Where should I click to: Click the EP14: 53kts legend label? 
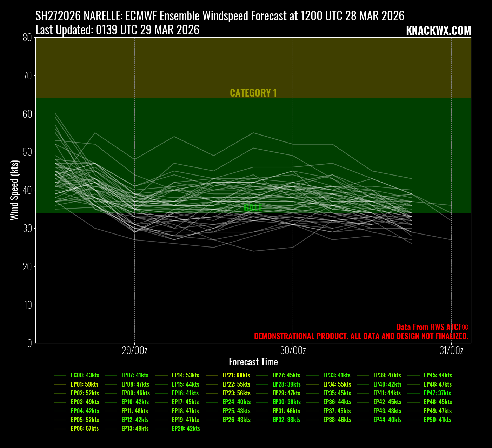(x=186, y=375)
